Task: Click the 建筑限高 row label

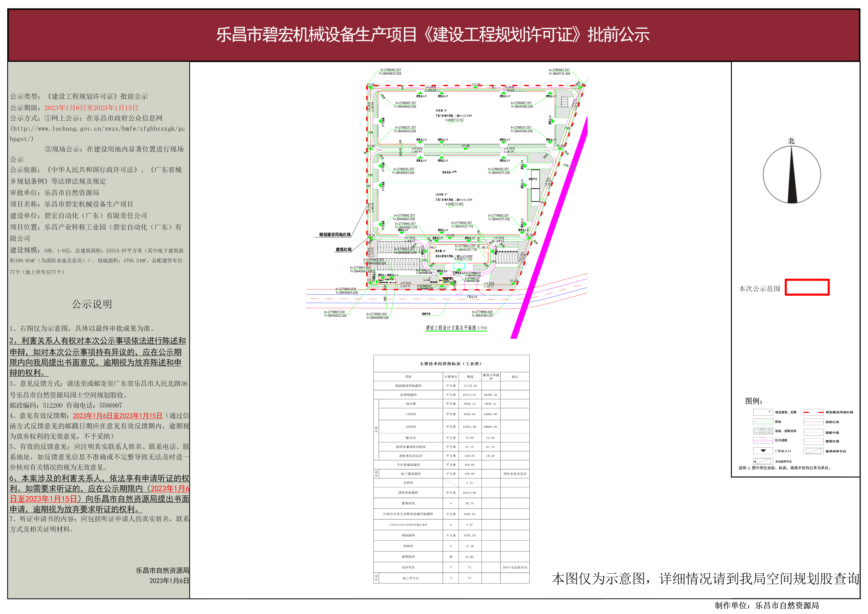Action: pyautogui.click(x=408, y=556)
